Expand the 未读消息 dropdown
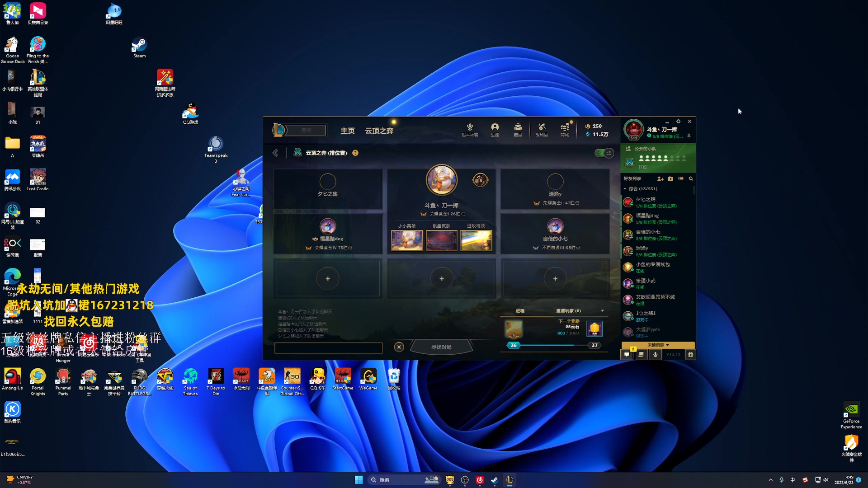The image size is (868, 488). coord(658,345)
